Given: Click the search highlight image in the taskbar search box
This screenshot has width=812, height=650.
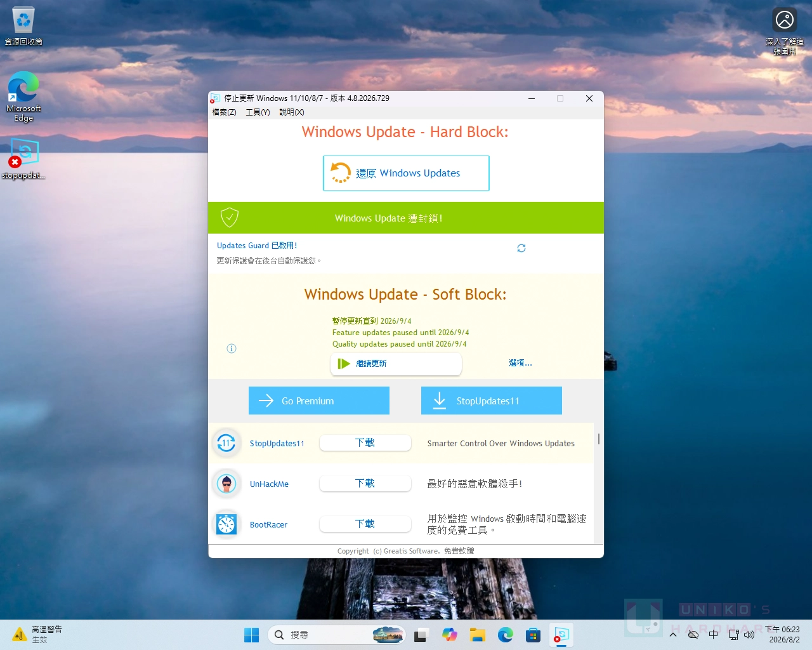Looking at the screenshot, I should [388, 635].
